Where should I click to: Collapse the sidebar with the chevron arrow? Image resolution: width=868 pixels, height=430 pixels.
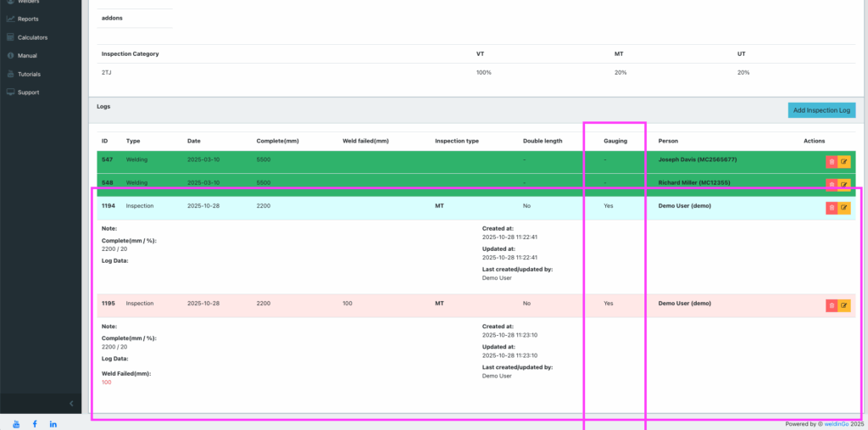71,403
